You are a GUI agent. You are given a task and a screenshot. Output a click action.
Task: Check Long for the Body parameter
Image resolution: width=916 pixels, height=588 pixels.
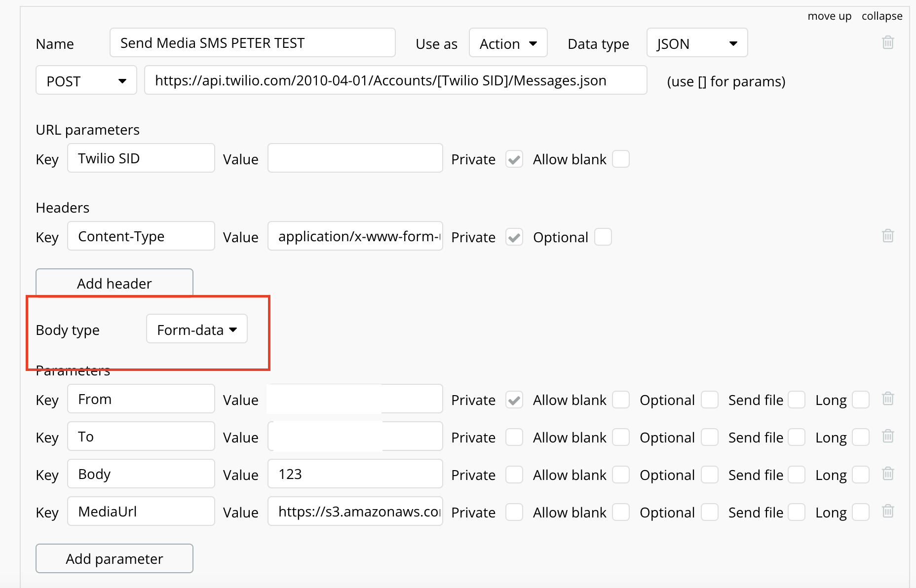pos(861,475)
